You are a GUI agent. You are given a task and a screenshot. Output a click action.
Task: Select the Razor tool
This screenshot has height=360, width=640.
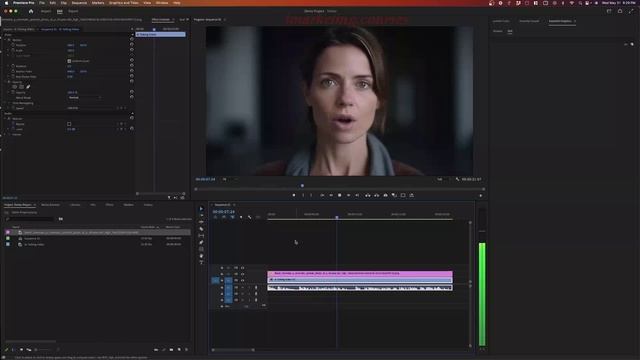point(201,229)
